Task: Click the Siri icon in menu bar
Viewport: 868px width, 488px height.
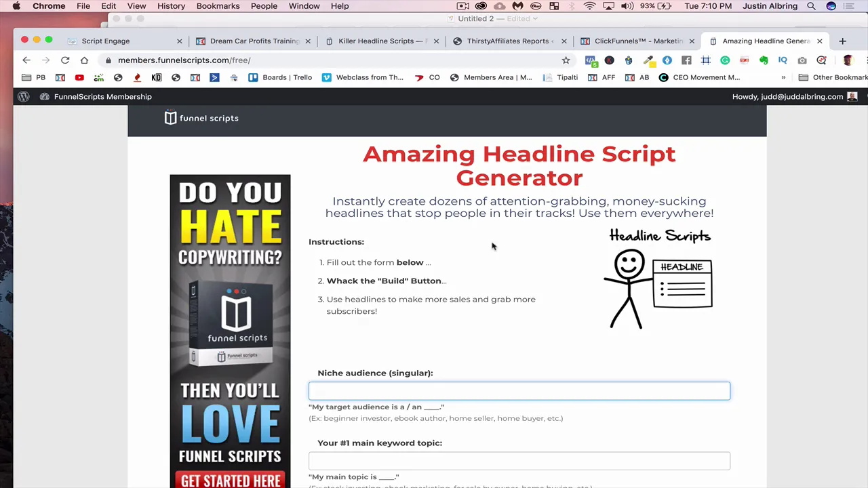Action: coord(831,6)
